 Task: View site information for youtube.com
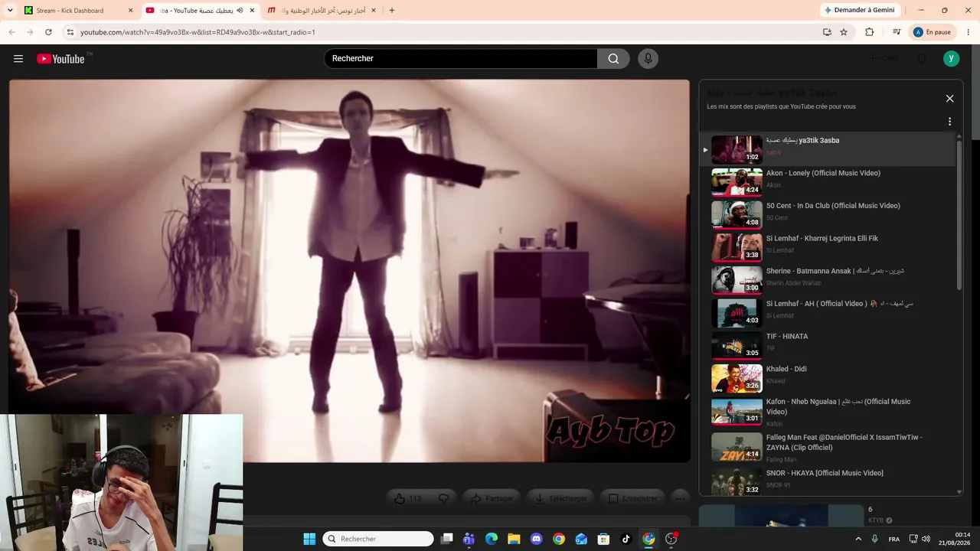(x=70, y=32)
